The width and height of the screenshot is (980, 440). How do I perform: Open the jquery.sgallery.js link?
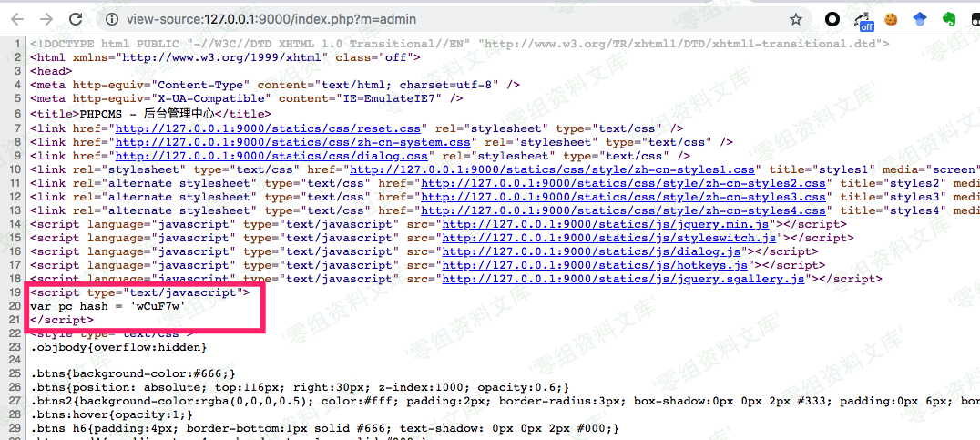[624, 279]
